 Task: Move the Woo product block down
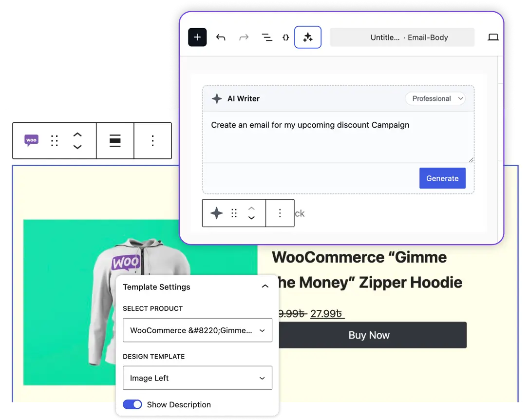pyautogui.click(x=77, y=147)
